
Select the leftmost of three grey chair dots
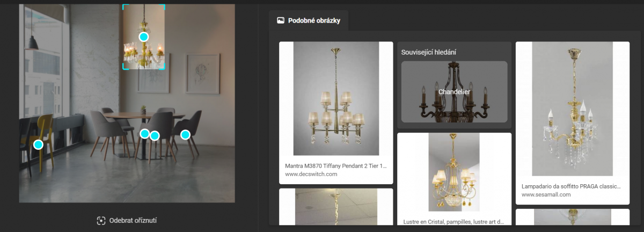tap(144, 133)
